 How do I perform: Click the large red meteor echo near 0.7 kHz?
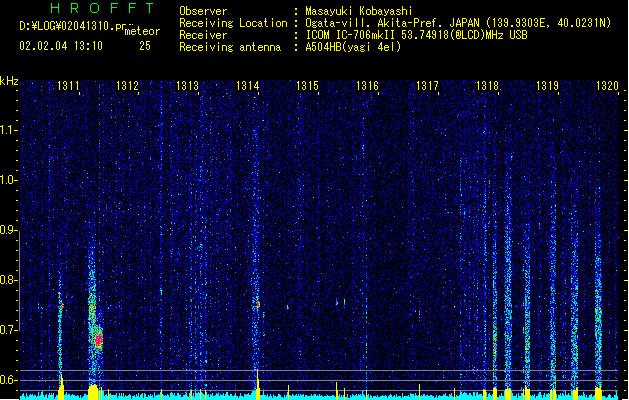coord(98,340)
